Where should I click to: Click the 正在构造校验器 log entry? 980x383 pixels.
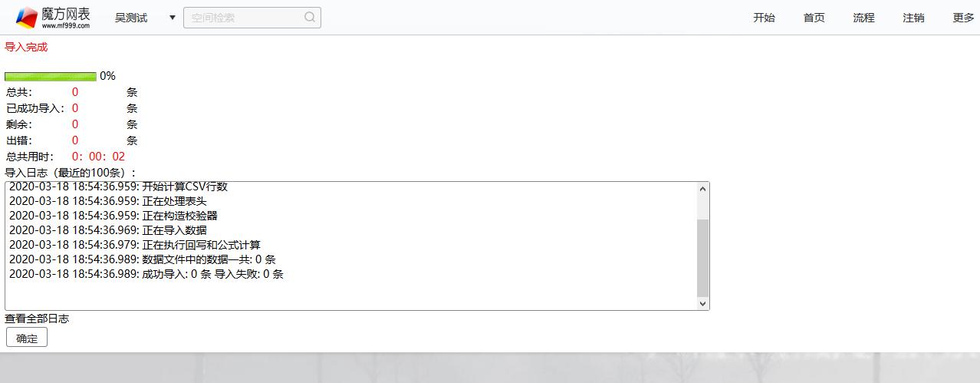point(113,216)
